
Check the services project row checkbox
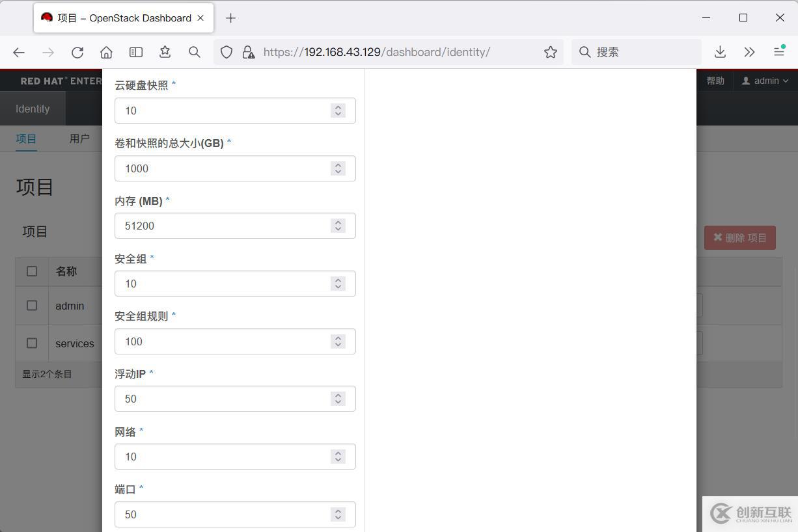[32, 343]
